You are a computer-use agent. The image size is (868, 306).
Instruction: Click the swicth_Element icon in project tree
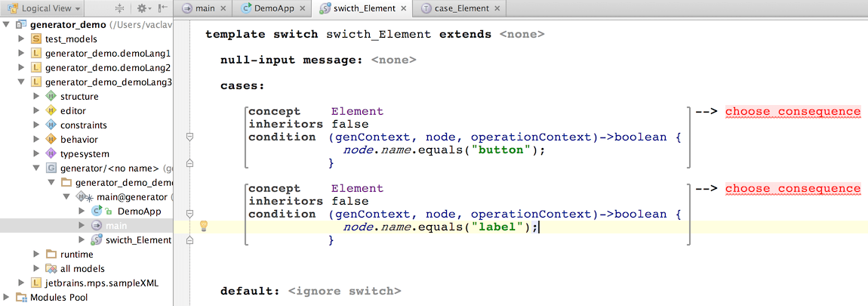pos(97,240)
